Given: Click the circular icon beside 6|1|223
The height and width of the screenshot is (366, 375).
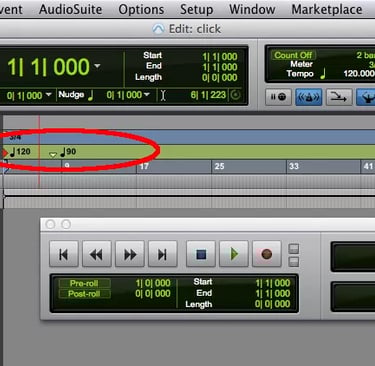Looking at the screenshot, I should click(235, 95).
